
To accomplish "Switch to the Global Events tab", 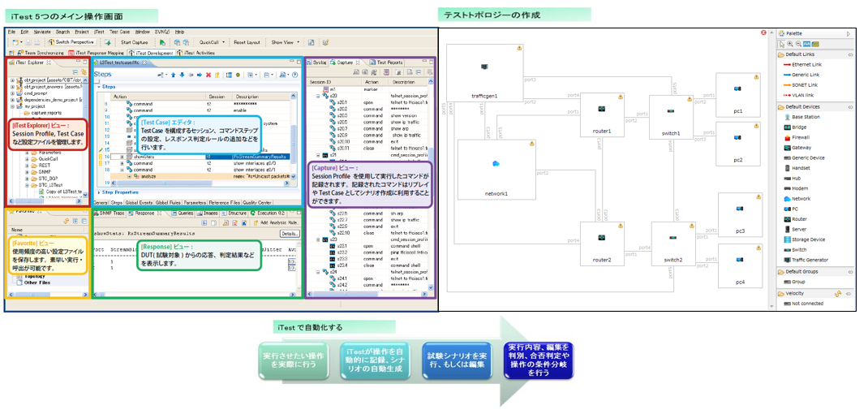I will click(x=140, y=203).
